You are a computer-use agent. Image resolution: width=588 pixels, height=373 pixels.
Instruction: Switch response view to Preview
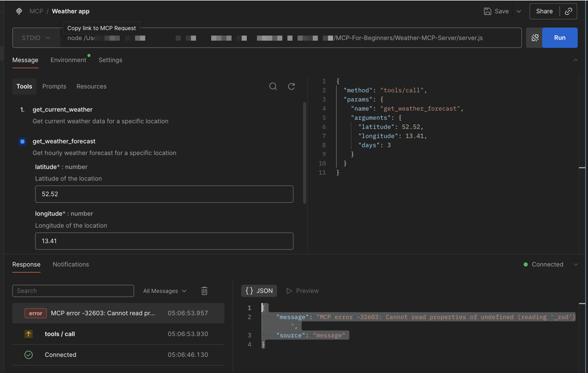[x=303, y=291]
